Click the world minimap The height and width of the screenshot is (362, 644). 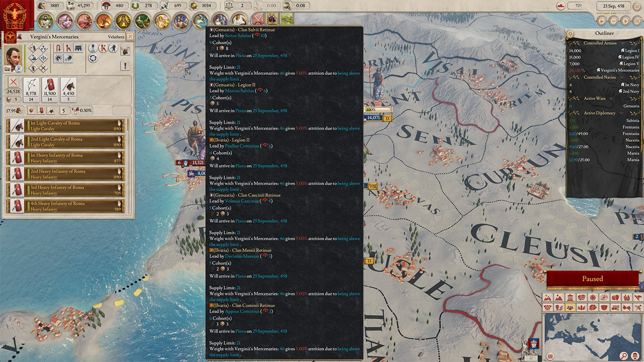(x=593, y=337)
